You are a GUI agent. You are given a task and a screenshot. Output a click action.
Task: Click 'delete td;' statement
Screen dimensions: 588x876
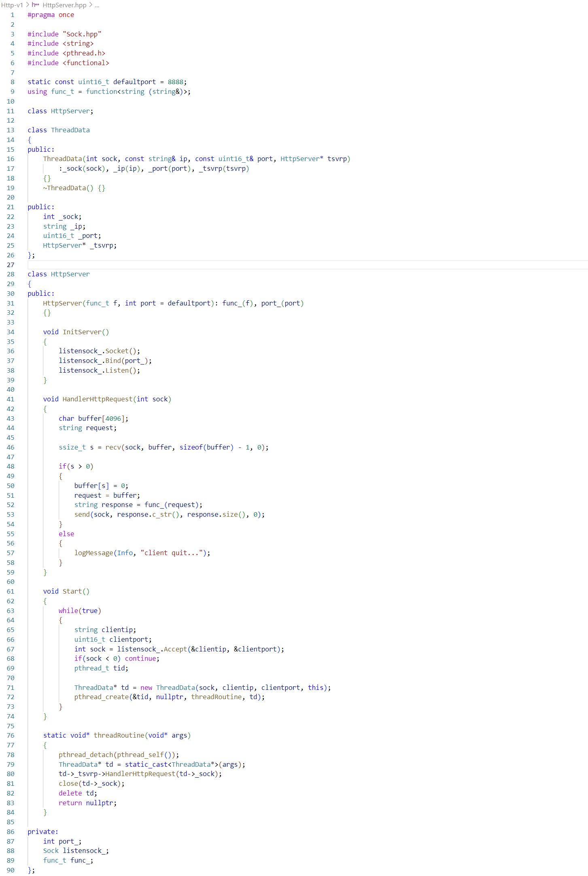point(78,793)
